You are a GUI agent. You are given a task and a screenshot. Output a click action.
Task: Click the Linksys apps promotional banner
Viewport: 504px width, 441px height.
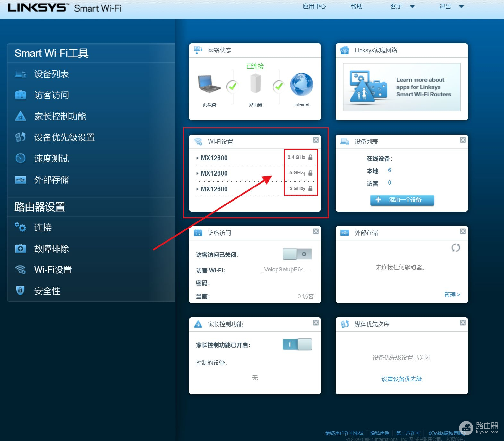click(x=402, y=87)
